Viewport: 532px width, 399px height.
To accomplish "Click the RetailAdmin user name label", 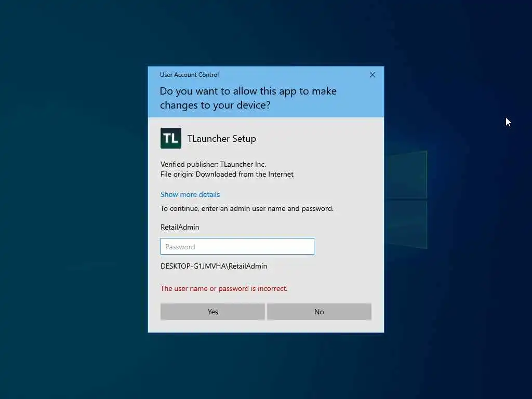I will click(x=180, y=227).
